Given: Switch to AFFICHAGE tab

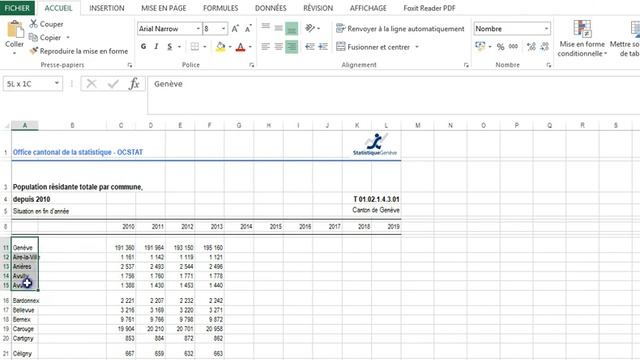Looking at the screenshot, I should pos(368,8).
